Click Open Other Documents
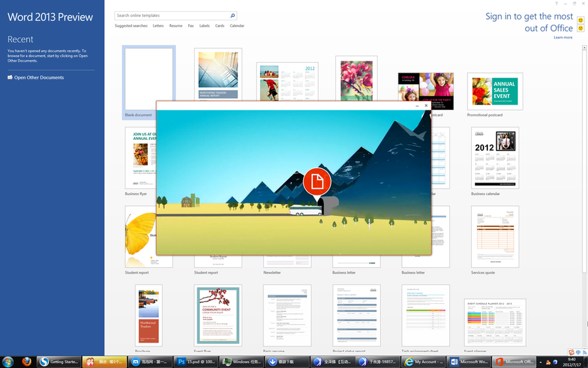Viewport: 588px width, 368px height. pos(39,78)
